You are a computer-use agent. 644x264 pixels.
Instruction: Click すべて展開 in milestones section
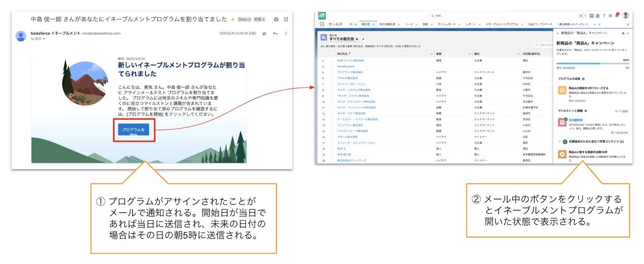pos(621,111)
